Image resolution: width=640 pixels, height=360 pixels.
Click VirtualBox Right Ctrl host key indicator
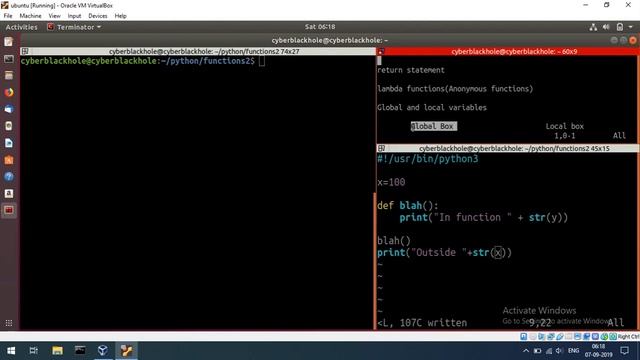point(629,337)
